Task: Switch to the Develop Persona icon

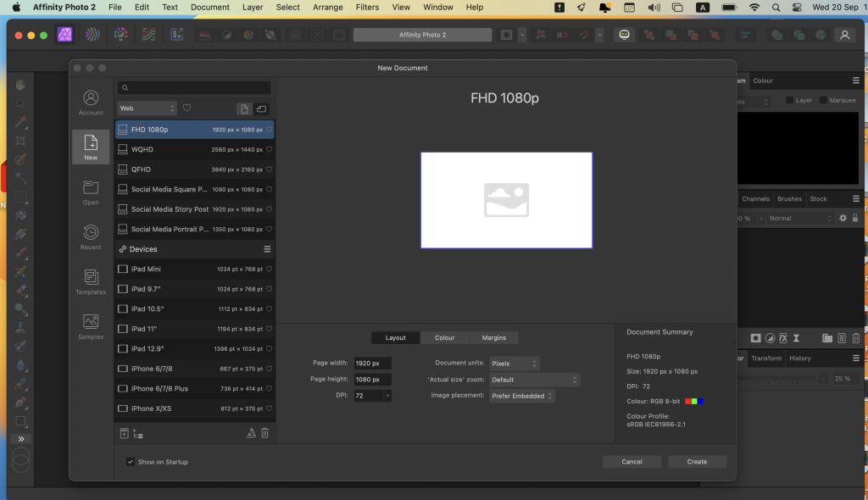Action: point(120,35)
